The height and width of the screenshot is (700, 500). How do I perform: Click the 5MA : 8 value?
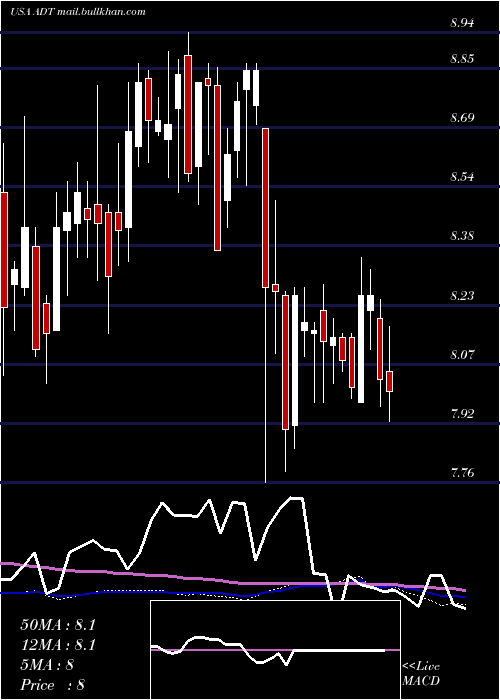click(46, 665)
